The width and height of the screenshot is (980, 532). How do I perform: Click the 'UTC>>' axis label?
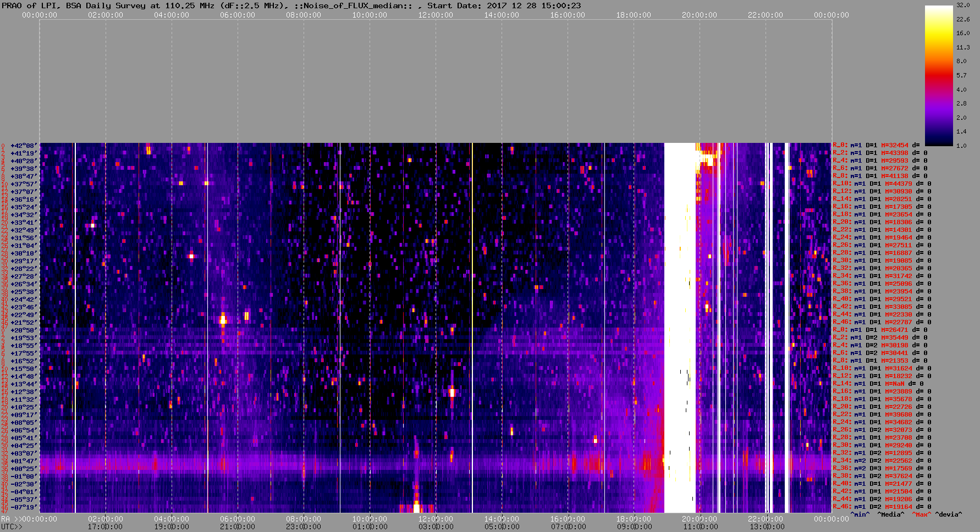click(x=12, y=527)
